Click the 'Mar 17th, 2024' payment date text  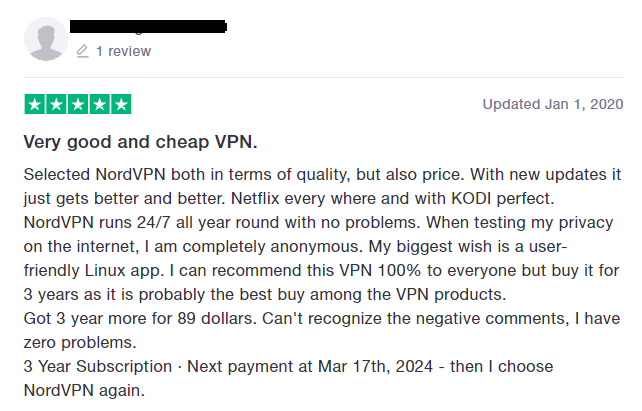click(x=375, y=366)
